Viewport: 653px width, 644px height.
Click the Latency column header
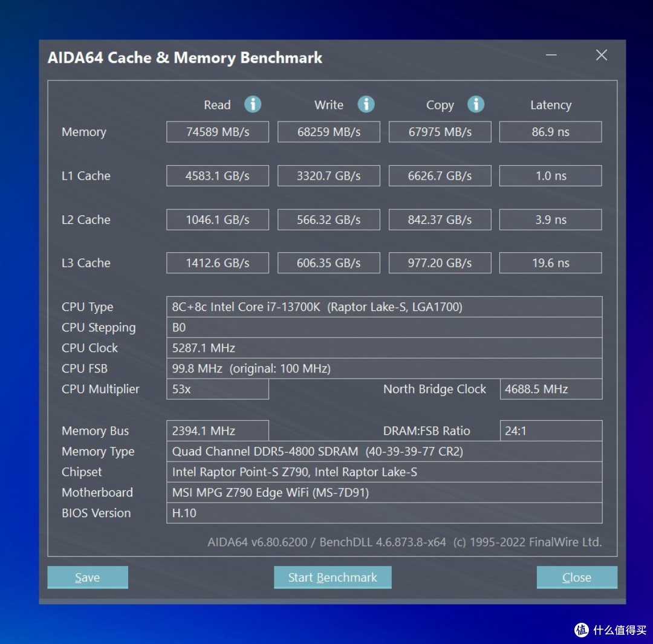click(551, 105)
